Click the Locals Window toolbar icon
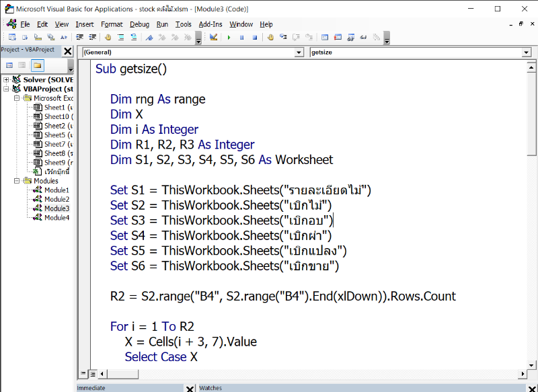This screenshot has height=392, width=538. tap(325, 38)
